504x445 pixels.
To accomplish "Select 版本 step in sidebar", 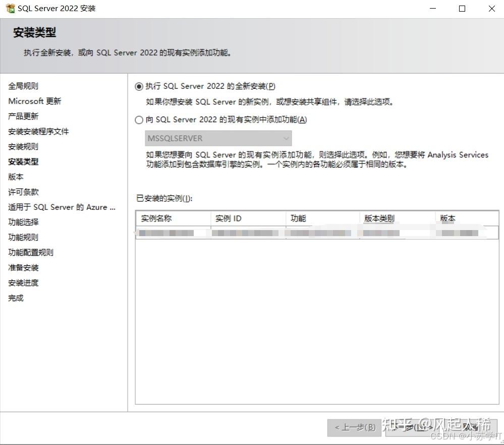I will (x=15, y=177).
